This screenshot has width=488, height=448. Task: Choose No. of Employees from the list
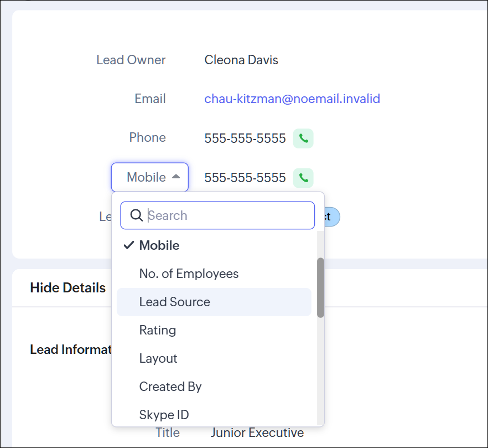(189, 274)
